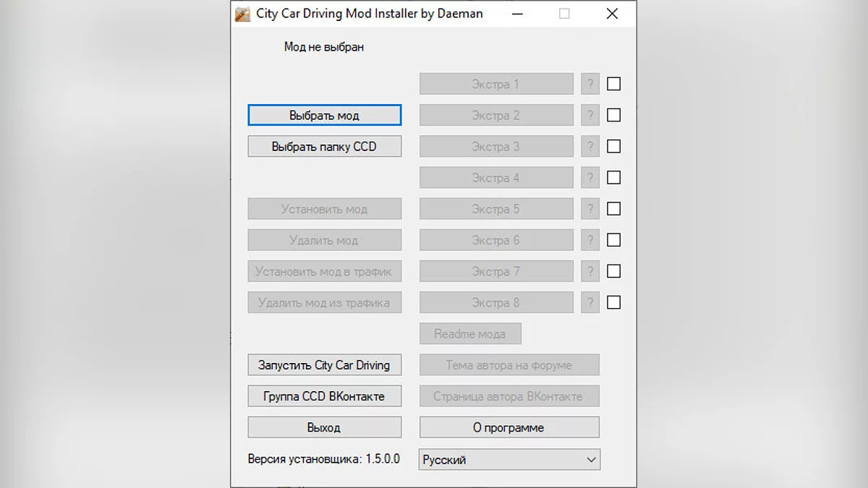Open the Экстра 6 help tooltip
This screenshot has width=868, height=488.
click(x=590, y=239)
